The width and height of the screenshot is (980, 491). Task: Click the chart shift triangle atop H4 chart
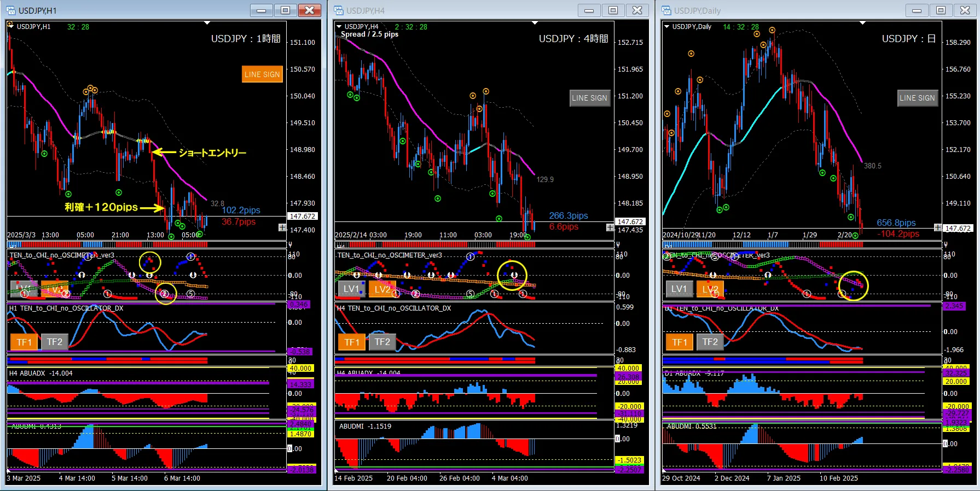535,23
